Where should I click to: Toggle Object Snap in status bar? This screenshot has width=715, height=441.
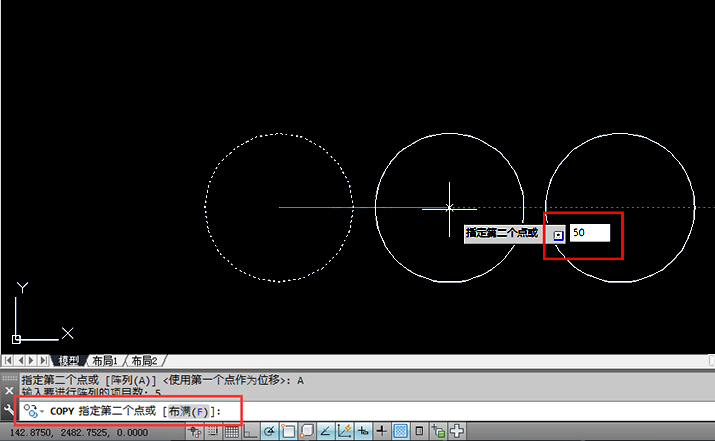pos(288,431)
